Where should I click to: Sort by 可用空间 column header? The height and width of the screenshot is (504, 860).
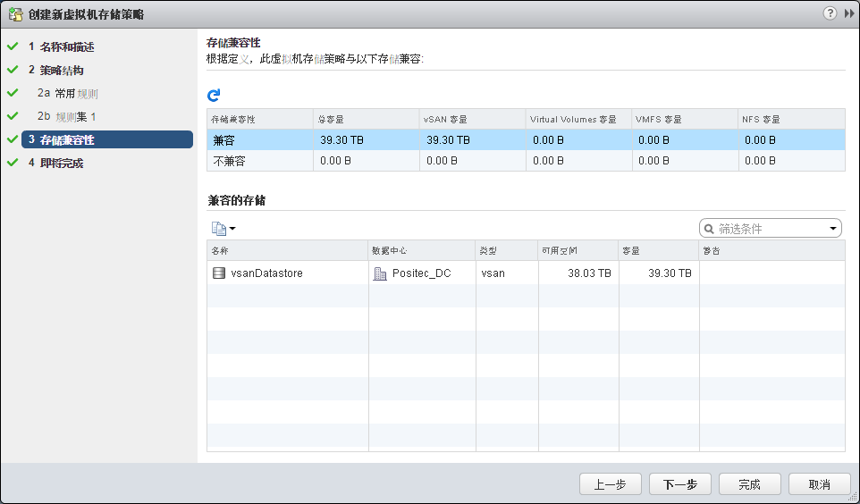(x=578, y=250)
